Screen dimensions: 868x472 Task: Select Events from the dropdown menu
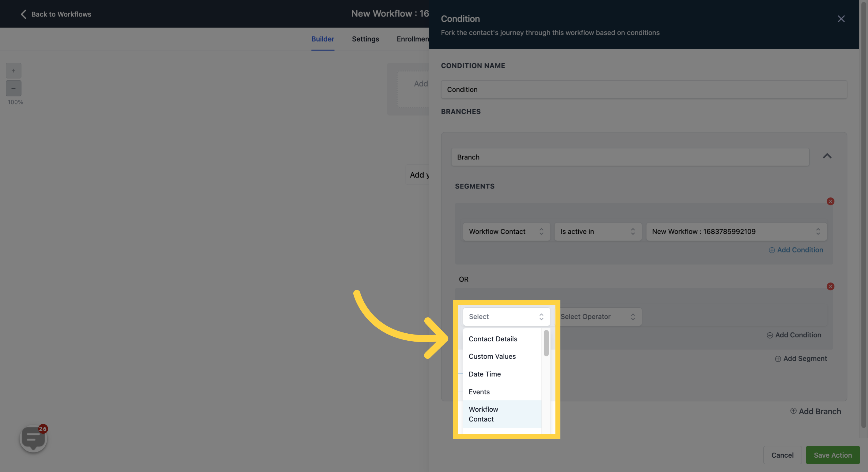tap(479, 391)
